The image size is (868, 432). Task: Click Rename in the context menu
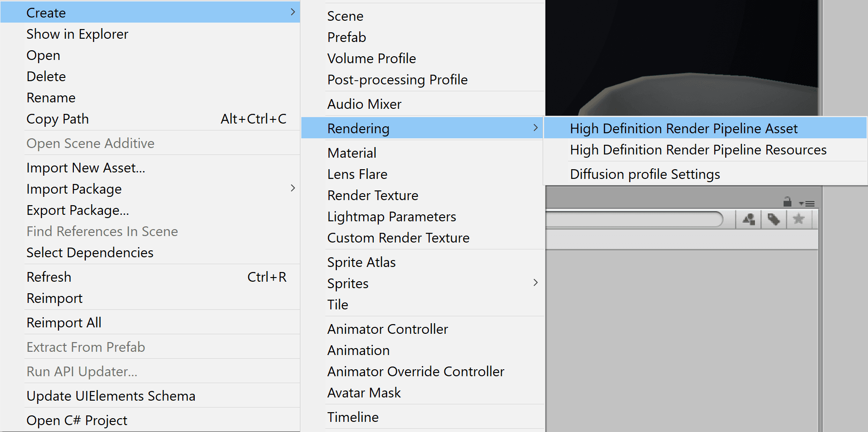click(x=51, y=97)
